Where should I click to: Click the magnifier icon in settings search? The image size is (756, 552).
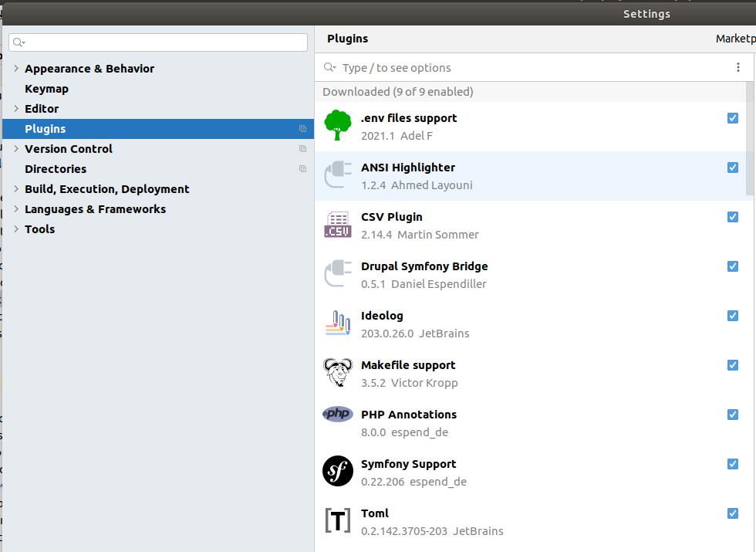click(19, 42)
